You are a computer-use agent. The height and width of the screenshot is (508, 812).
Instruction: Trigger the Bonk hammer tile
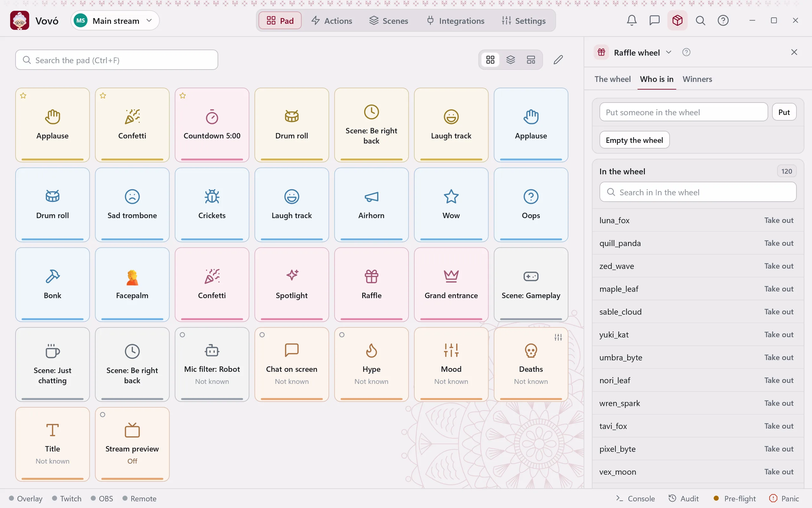click(x=52, y=284)
